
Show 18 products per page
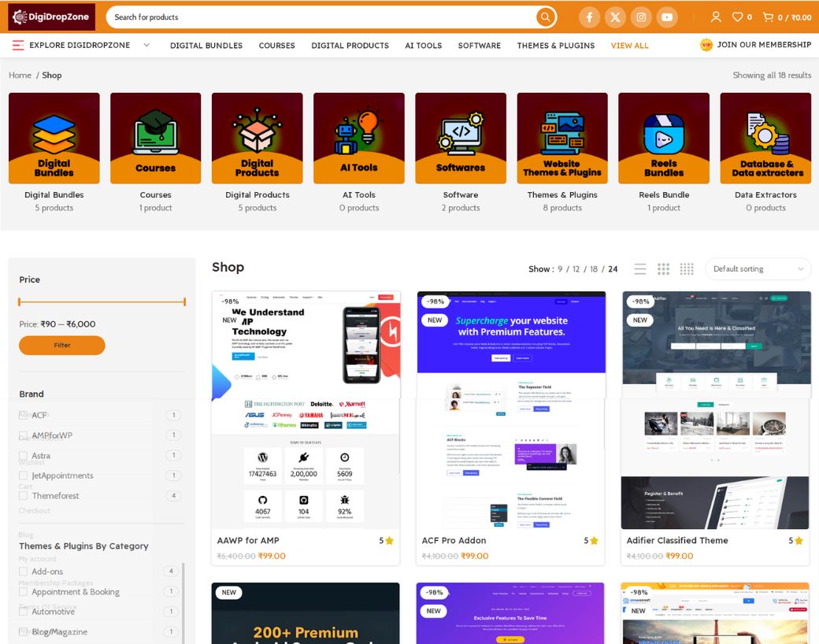pyautogui.click(x=594, y=269)
